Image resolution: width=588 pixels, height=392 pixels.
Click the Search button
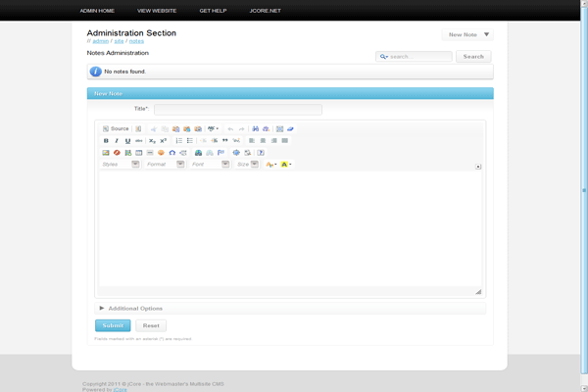[473, 57]
